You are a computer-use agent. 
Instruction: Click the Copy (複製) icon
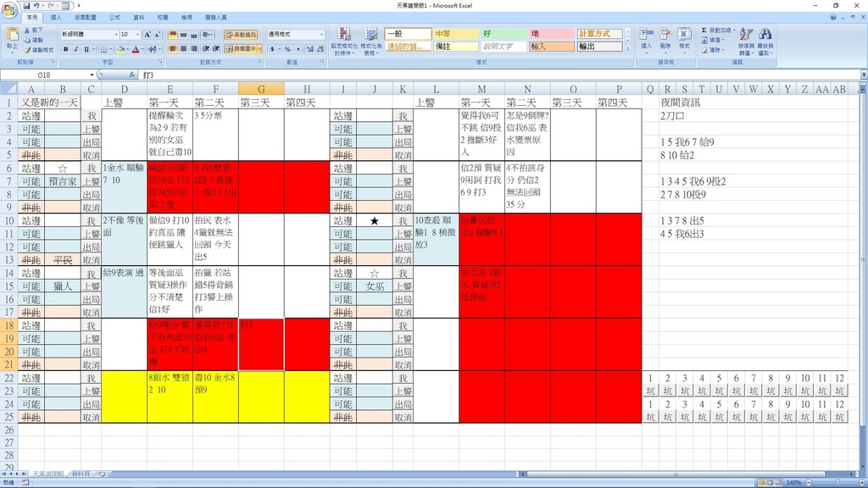27,40
